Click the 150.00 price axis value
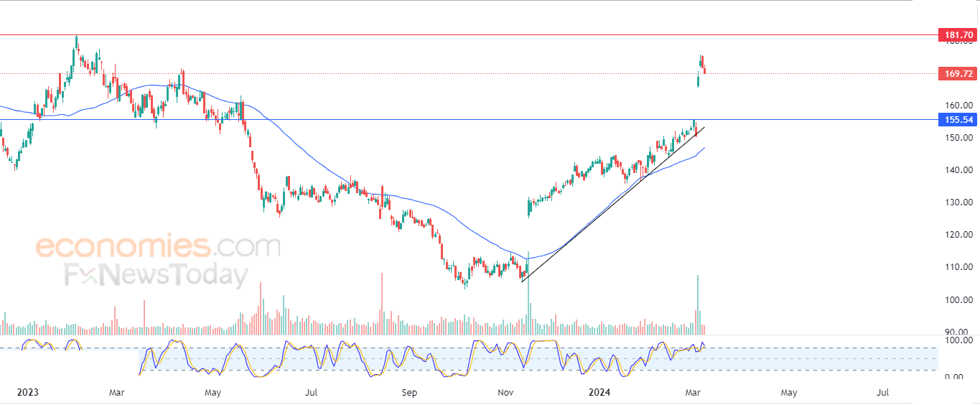Viewport: 980px width, 405px height. pyautogui.click(x=959, y=137)
